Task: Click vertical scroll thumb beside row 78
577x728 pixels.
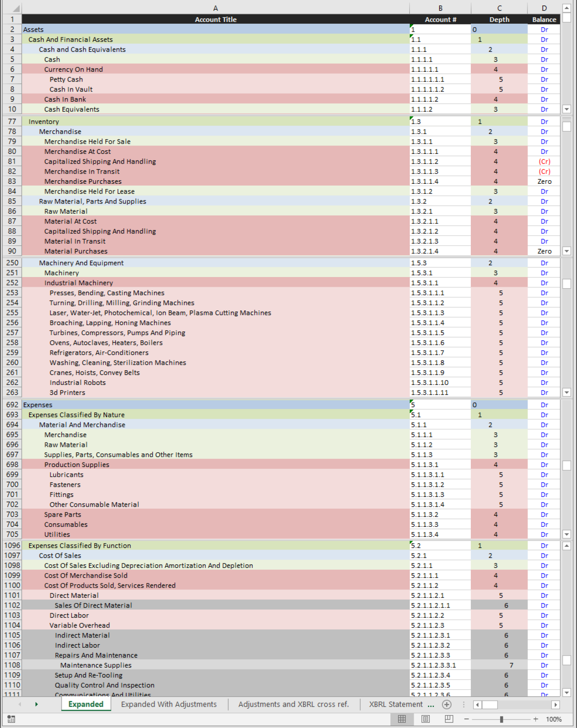Action: pyautogui.click(x=567, y=127)
